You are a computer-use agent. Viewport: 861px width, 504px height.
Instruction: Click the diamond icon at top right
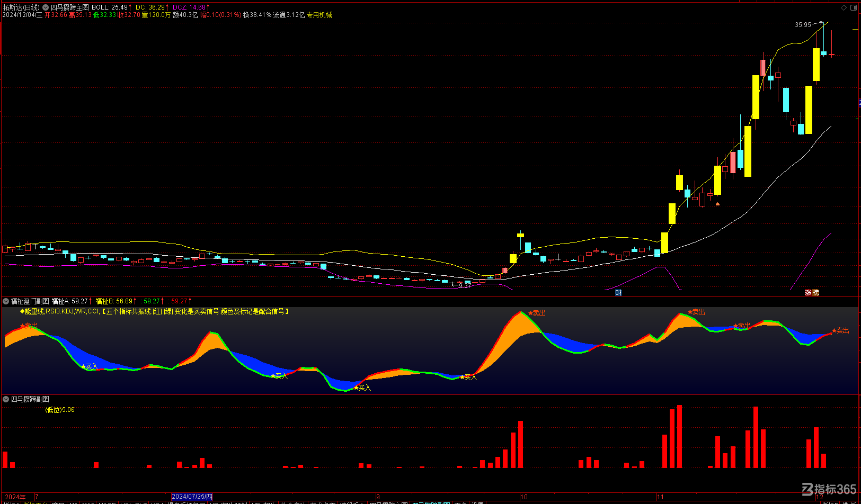point(844,7)
